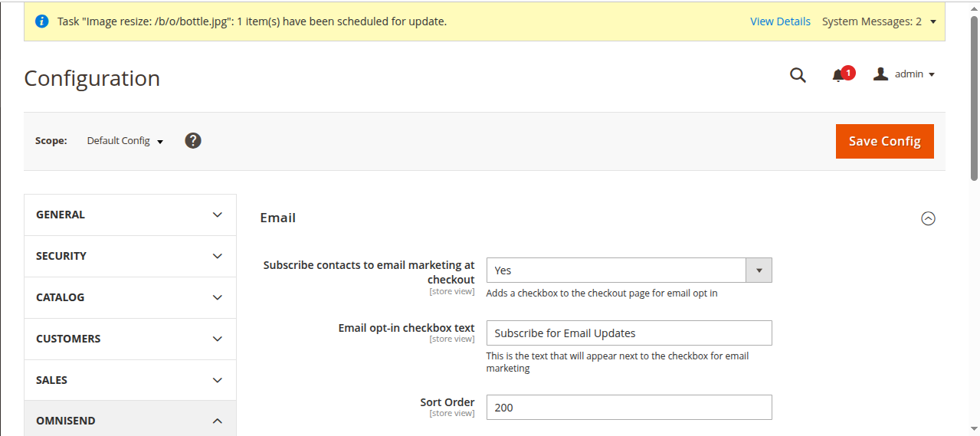980x436 pixels.
Task: Expand the General configuration tab
Action: 130,215
